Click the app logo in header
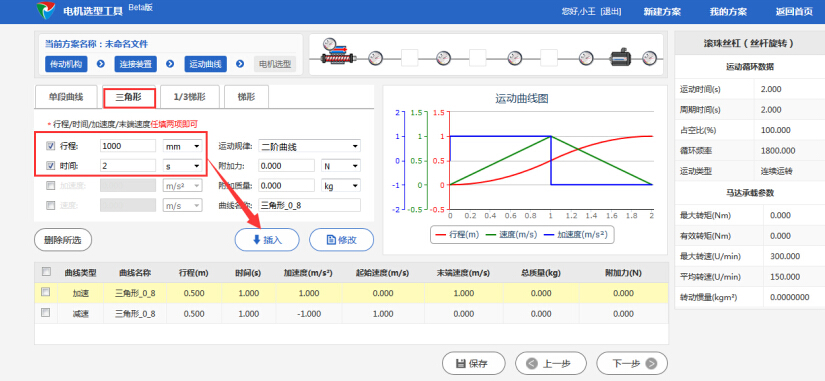 pos(46,11)
